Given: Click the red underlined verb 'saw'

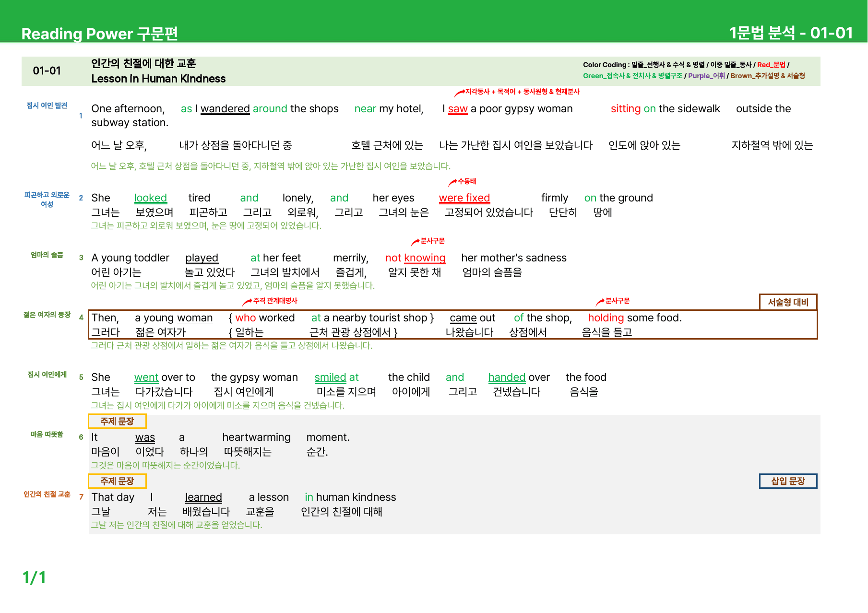Looking at the screenshot, I should [x=458, y=109].
